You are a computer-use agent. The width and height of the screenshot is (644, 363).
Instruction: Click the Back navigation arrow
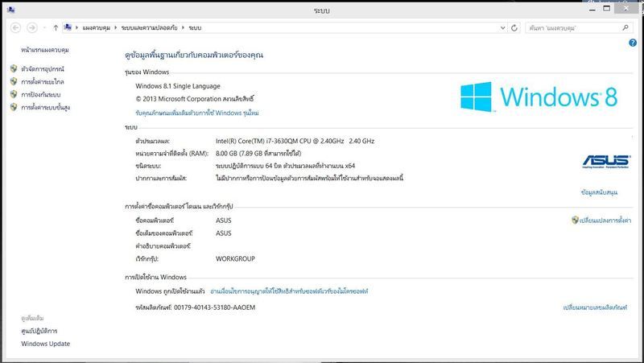[16, 27]
